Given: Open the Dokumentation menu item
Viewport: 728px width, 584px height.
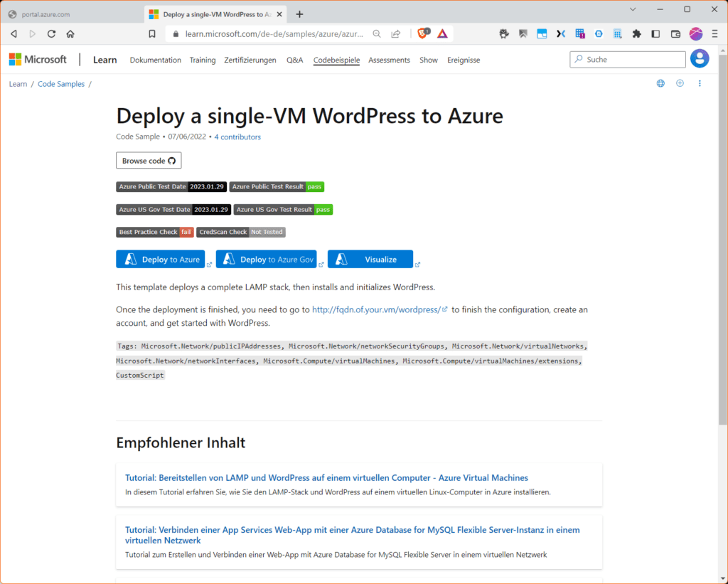Looking at the screenshot, I should 156,60.
